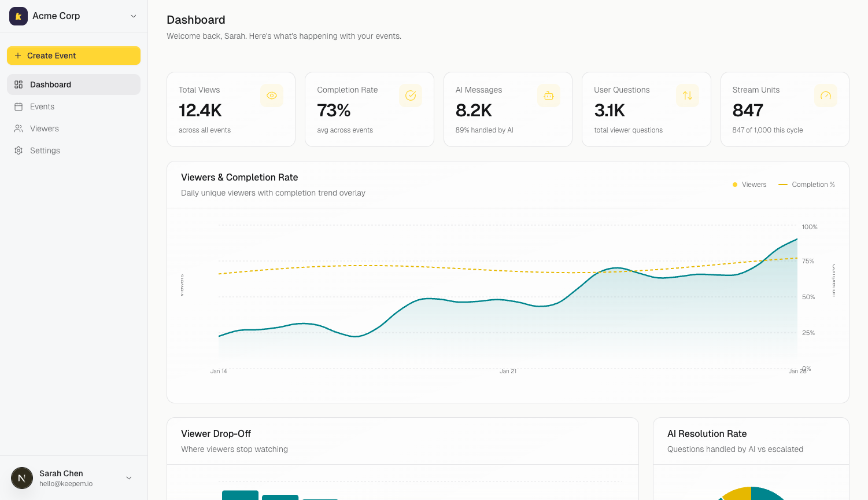Open the Sarah Chen account menu
Viewport: 868px width, 500px height.
61,477
